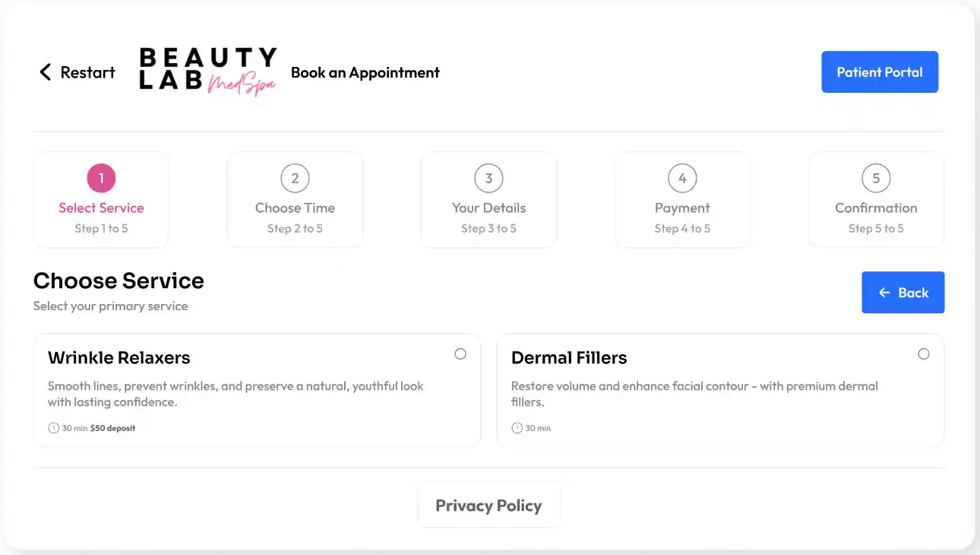
Task: Jump to the Payment step
Action: [x=682, y=208]
